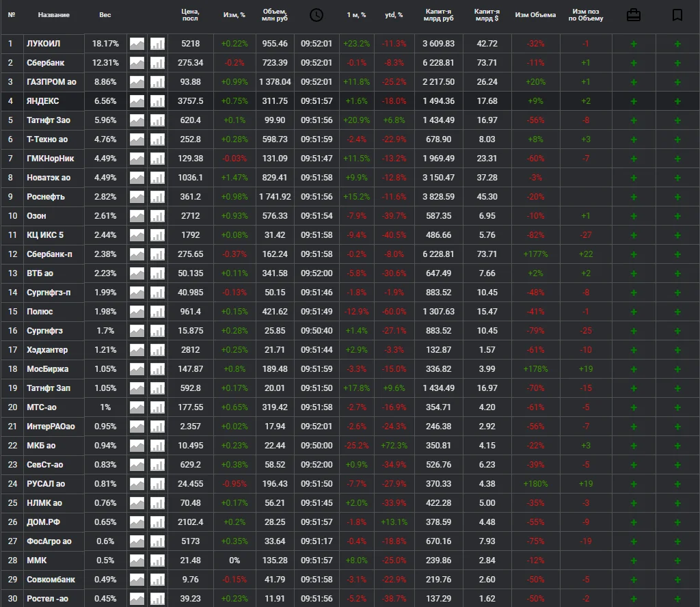The height and width of the screenshot is (607, 700).
Task: Open the ИнтерРАОао stock name
Action: (51, 427)
